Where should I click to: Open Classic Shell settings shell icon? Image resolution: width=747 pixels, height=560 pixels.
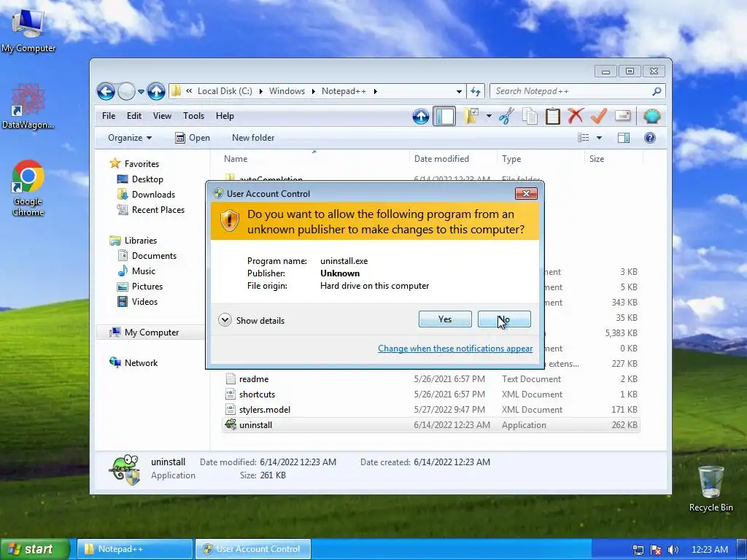tap(651, 116)
